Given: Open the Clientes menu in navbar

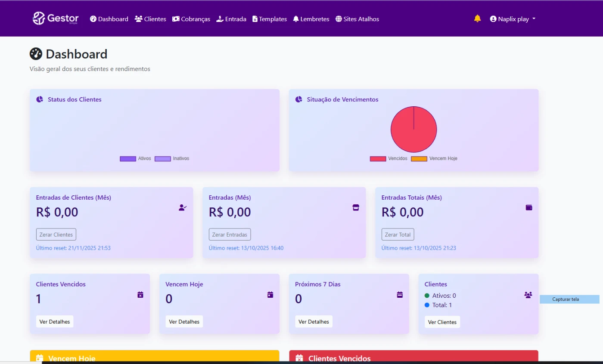Looking at the screenshot, I should [x=150, y=19].
